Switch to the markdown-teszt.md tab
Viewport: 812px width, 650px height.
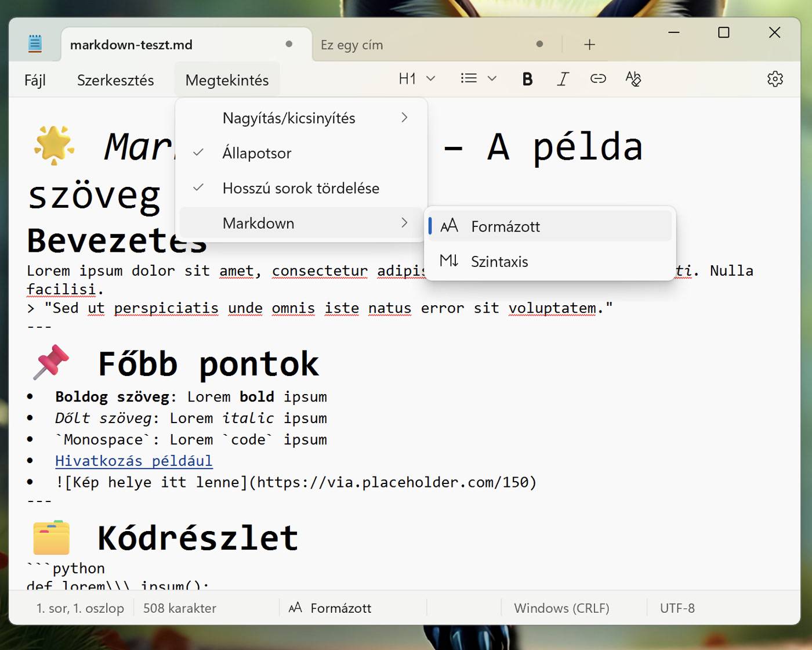click(x=186, y=45)
